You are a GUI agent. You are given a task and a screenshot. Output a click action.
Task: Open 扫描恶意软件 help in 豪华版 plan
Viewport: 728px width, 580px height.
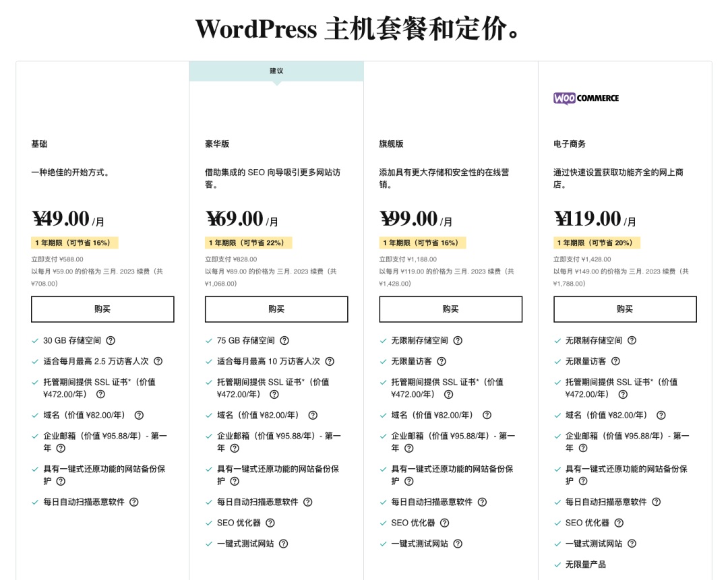[x=308, y=502]
